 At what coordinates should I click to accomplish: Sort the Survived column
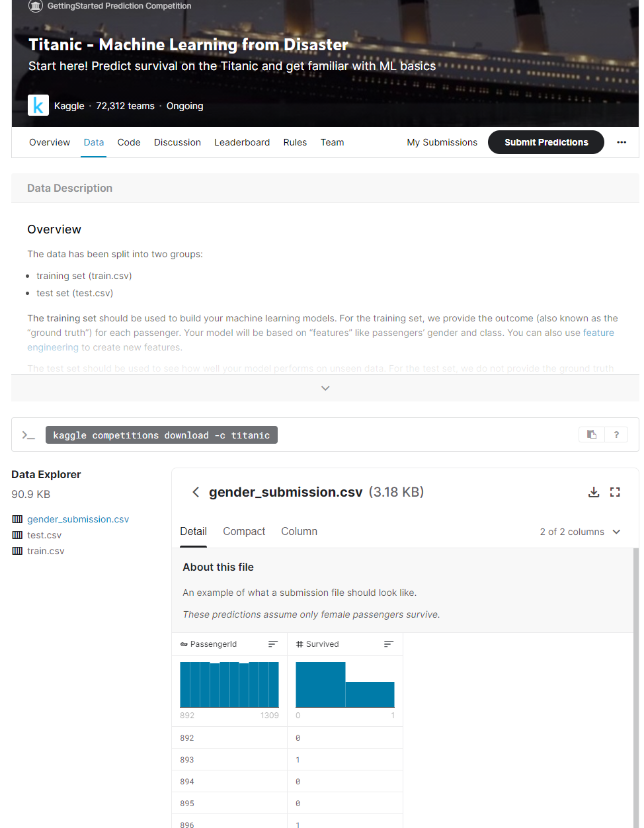point(389,644)
